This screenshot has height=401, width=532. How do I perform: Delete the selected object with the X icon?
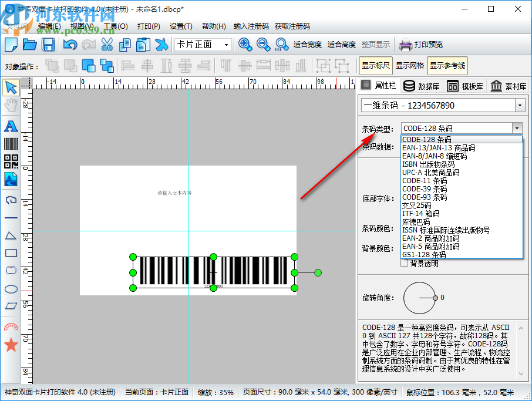pyautogui.click(x=161, y=45)
